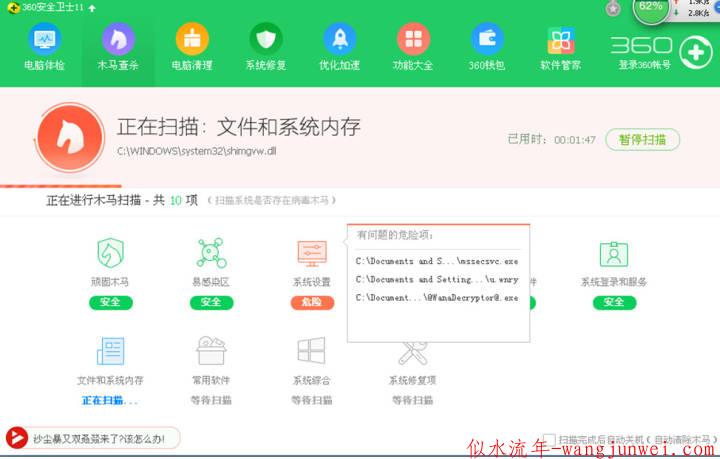
Task: Click the 危险 status badge under 系统设置
Action: coord(312,302)
